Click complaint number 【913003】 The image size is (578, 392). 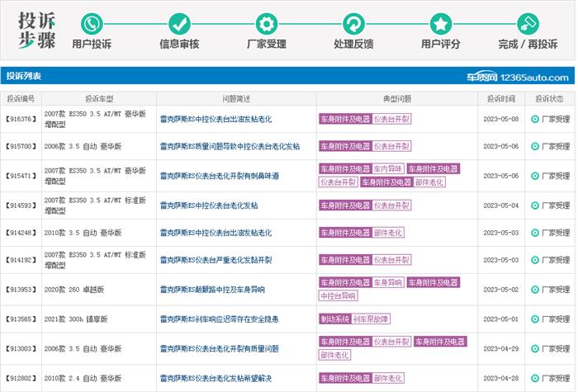coord(21,348)
